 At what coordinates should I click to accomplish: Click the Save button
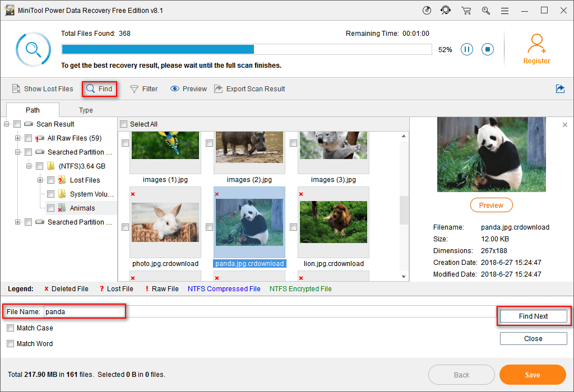tap(533, 375)
